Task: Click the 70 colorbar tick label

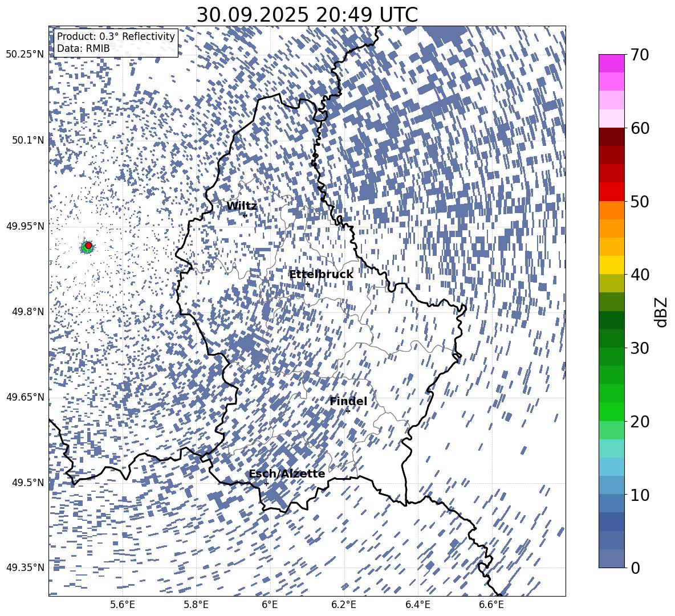Action: click(x=640, y=55)
